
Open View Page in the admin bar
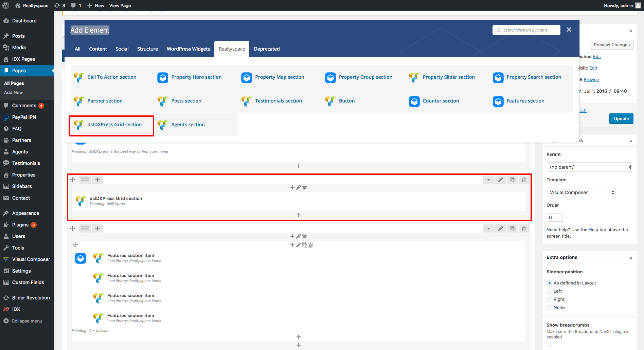120,5
